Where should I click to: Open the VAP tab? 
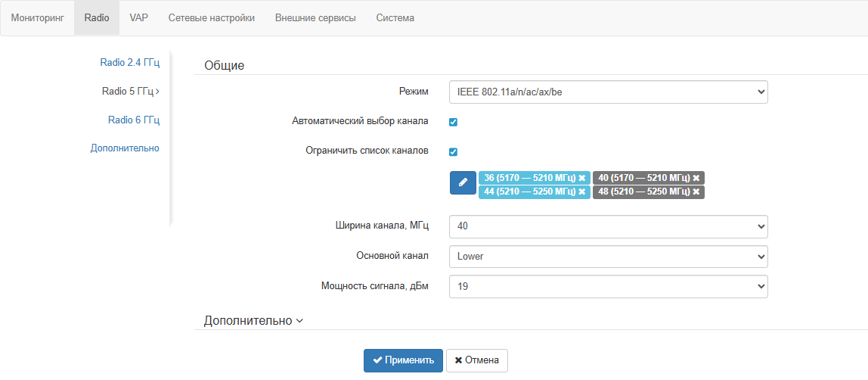click(139, 17)
